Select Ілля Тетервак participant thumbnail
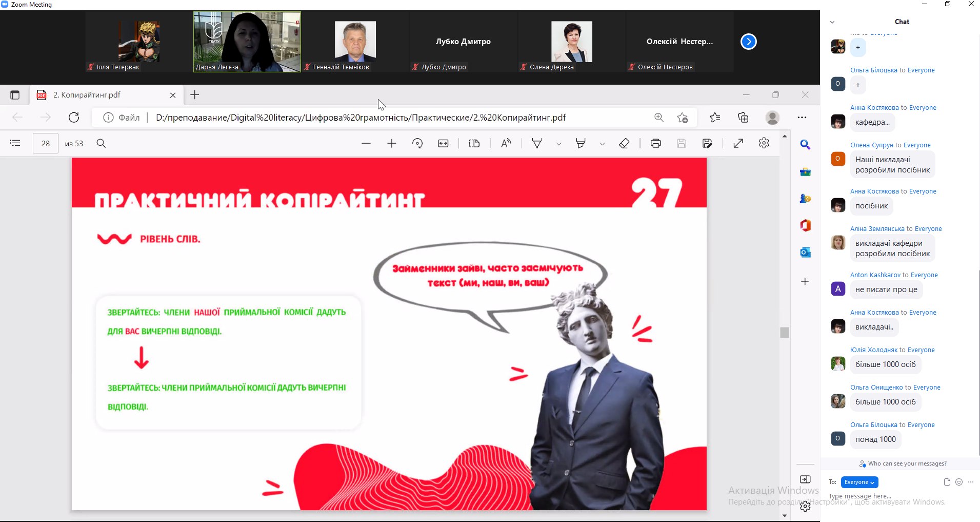This screenshot has height=522, width=980. pyautogui.click(x=139, y=42)
